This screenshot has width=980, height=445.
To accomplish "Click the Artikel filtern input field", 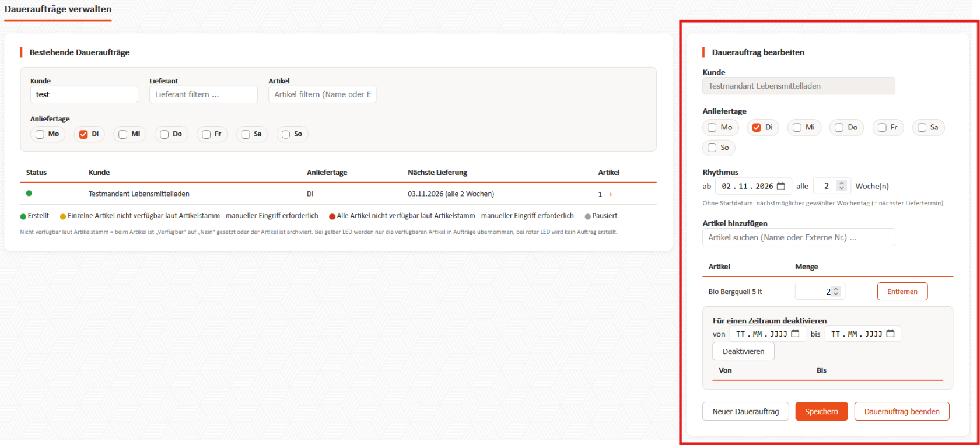I will pyautogui.click(x=323, y=94).
